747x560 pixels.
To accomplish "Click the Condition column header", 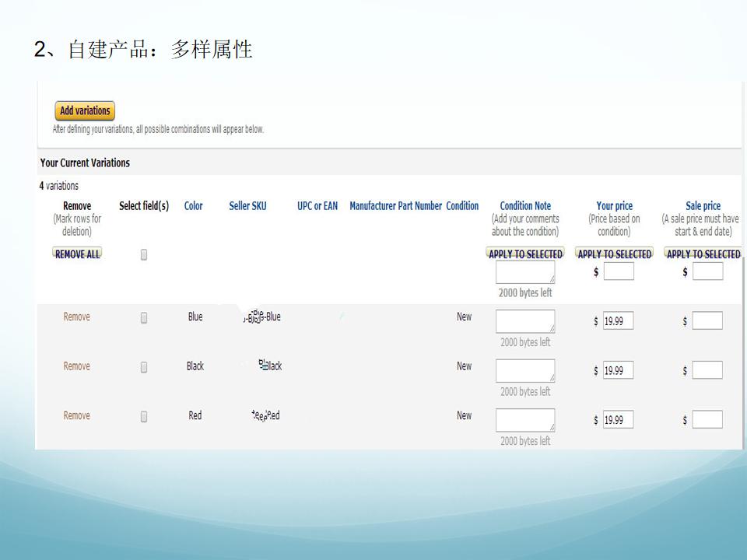I will click(462, 205).
